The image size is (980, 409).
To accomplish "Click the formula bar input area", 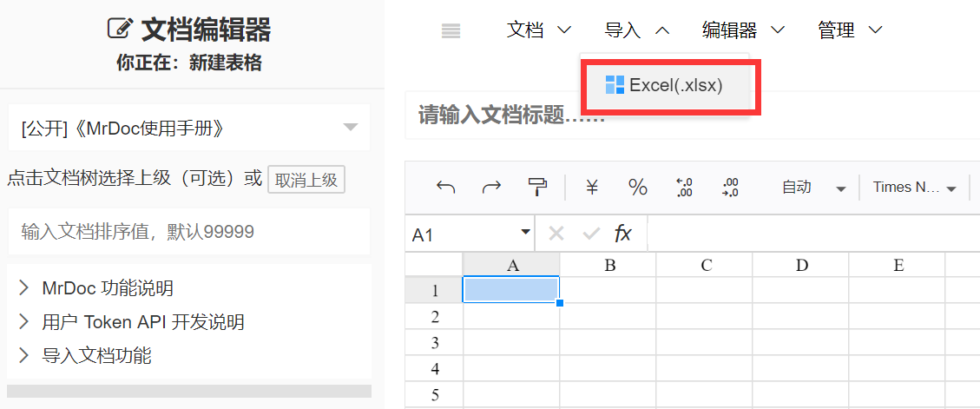I will click(813, 234).
